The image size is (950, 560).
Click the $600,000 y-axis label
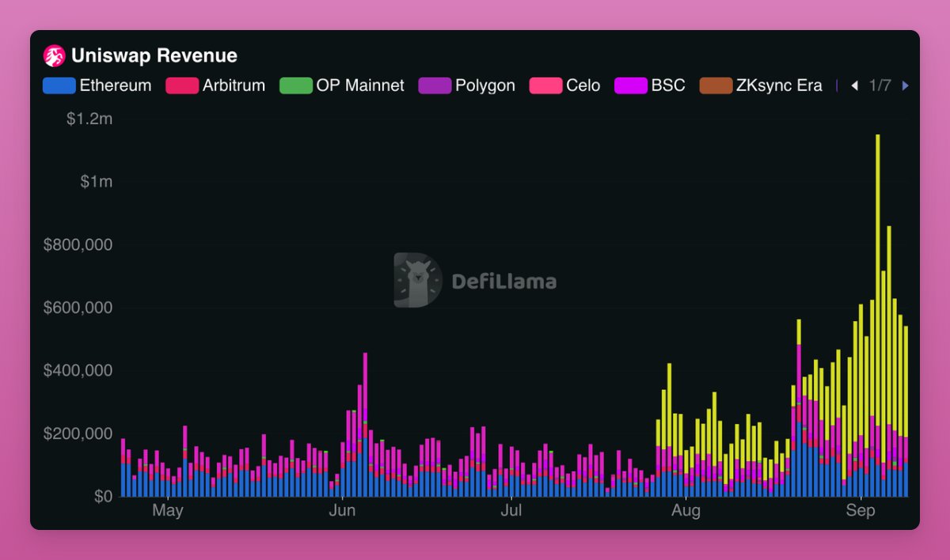(78, 308)
